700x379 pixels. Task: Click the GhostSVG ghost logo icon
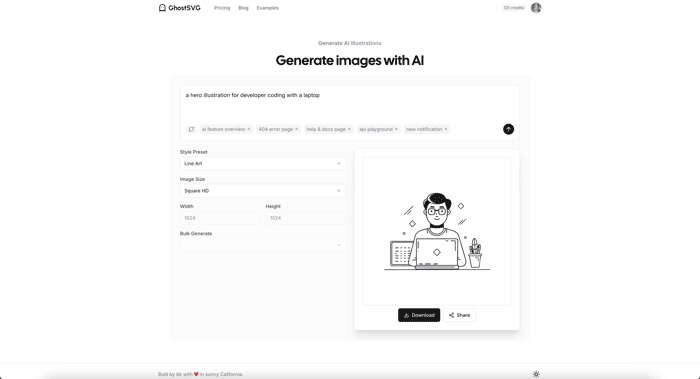pos(162,8)
